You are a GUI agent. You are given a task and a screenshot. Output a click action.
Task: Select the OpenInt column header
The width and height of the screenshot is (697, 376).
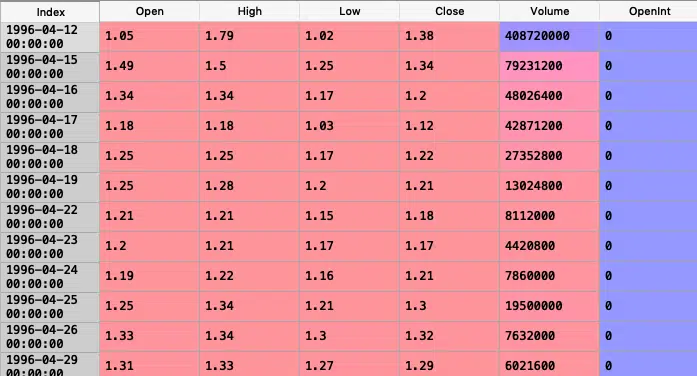point(649,11)
